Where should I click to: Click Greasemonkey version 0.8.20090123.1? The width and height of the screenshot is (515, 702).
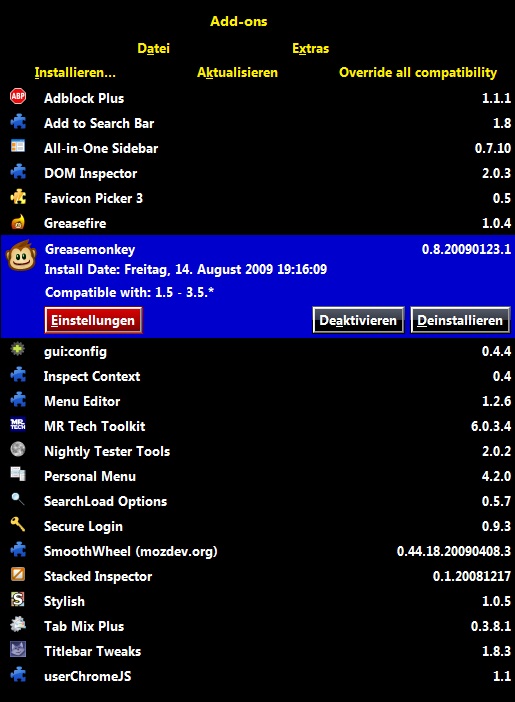[466, 249]
